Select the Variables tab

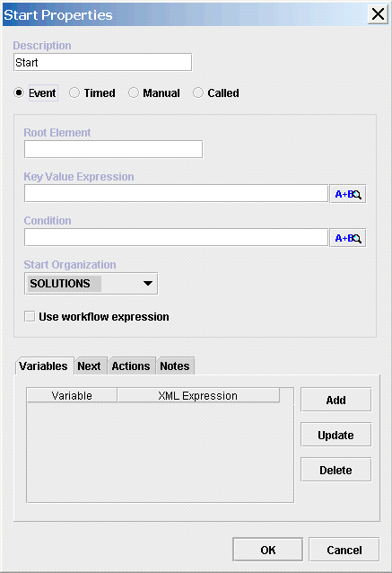click(43, 366)
